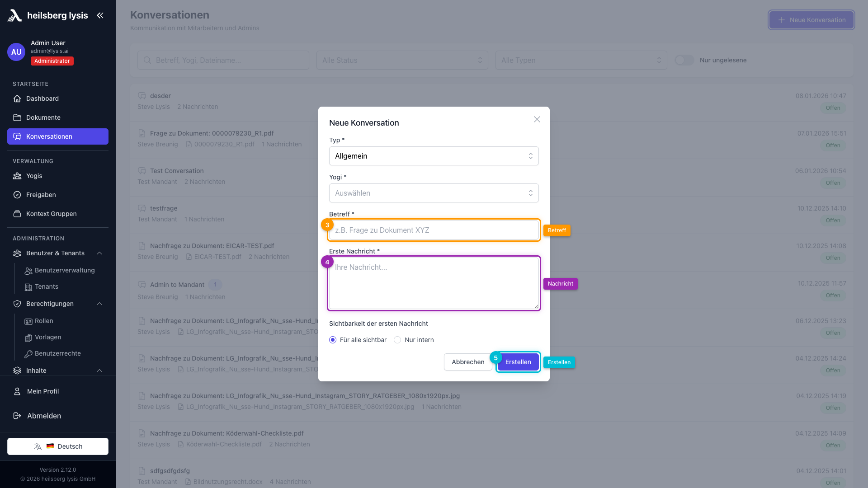Open Admin to Mandant conversation
Viewport: 868px width, 488px height.
492,290
